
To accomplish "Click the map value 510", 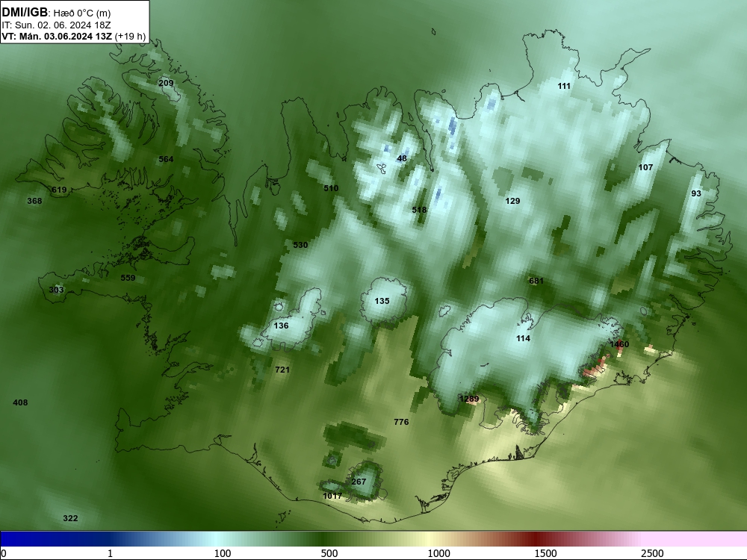I will (331, 188).
